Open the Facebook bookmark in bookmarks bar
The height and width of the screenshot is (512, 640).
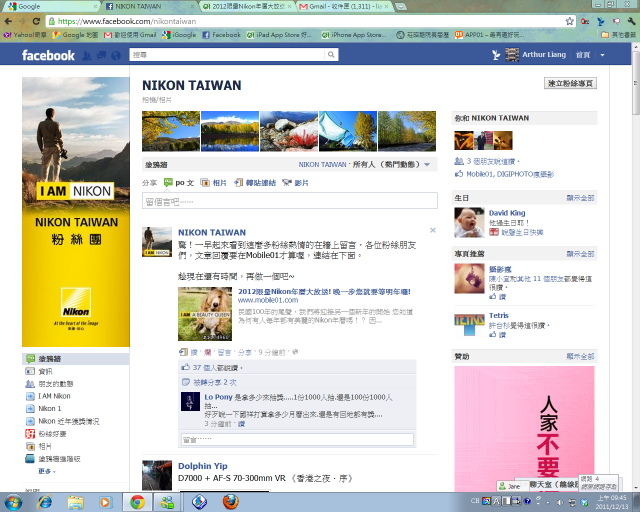tap(222, 35)
